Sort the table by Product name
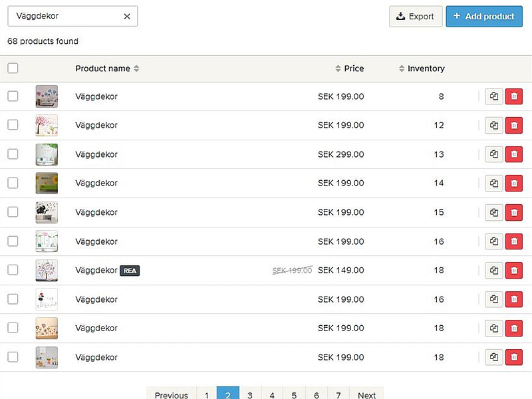The height and width of the screenshot is (399, 532). coord(107,68)
